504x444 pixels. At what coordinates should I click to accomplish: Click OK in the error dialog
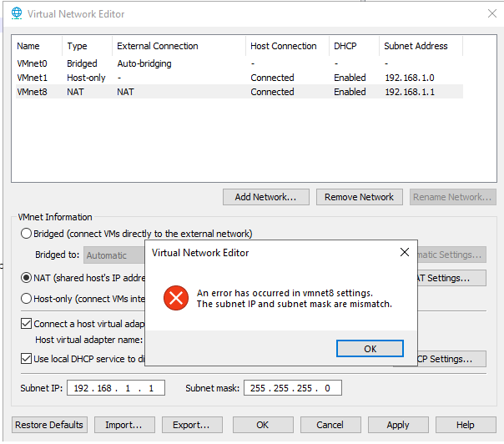tap(370, 349)
